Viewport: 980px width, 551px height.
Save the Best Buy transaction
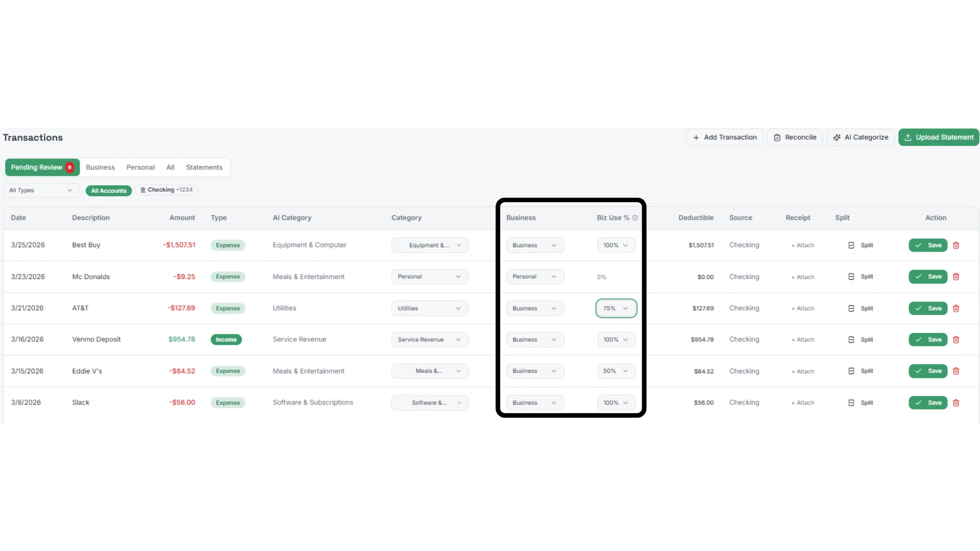coord(928,245)
